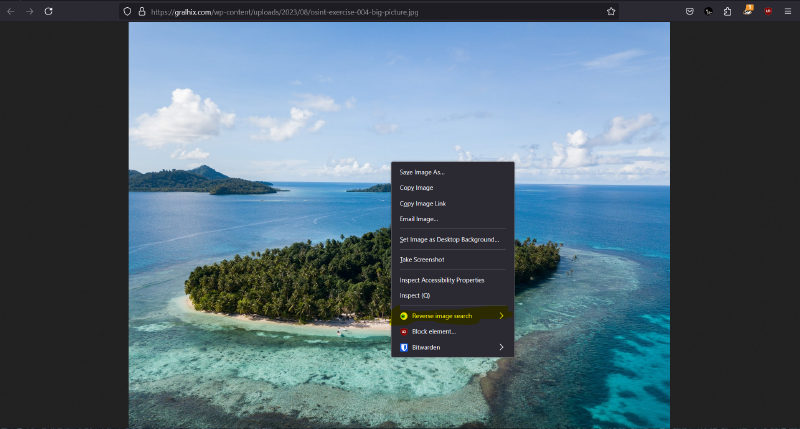Screen dimensions: 800x429
Task: Choose Save Image As from the context menu
Action: (422, 172)
